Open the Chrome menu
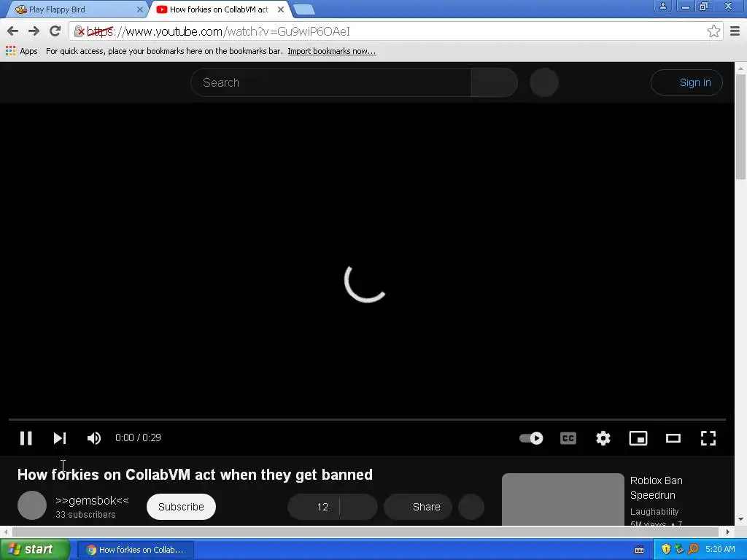747x560 pixels. point(735,31)
